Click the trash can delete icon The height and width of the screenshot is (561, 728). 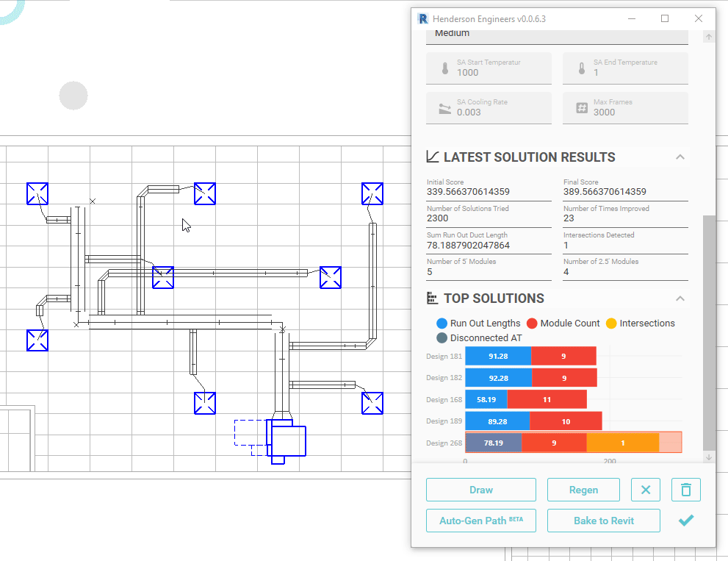685,490
